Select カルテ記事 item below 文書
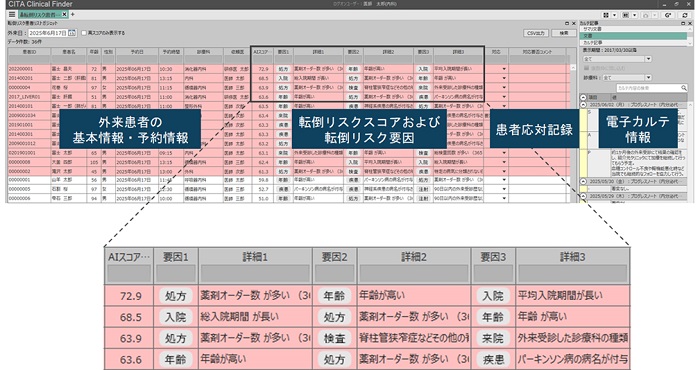The height and width of the screenshot is (370, 700). point(634,42)
